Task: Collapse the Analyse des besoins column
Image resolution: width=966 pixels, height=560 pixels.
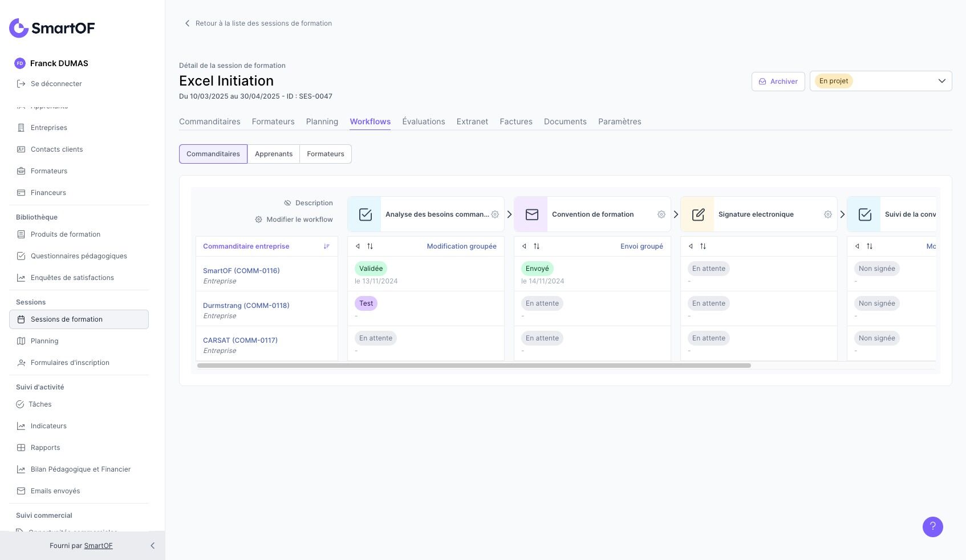Action: coord(358,246)
